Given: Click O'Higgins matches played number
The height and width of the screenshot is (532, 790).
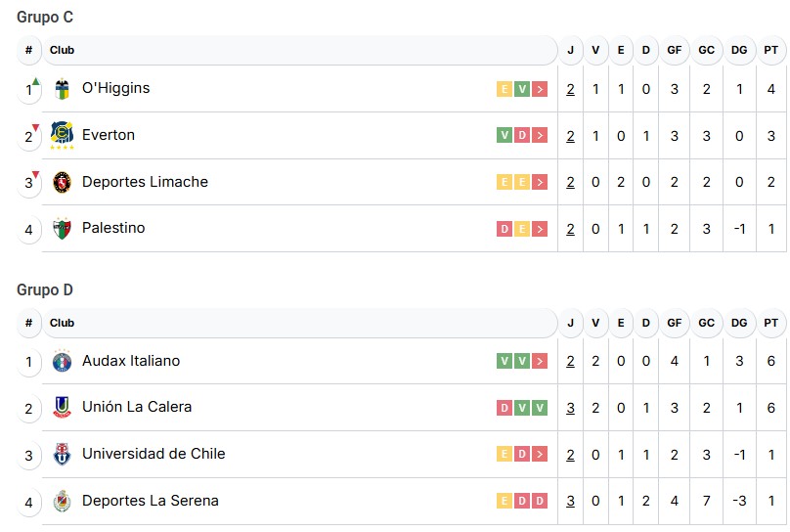Looking at the screenshot, I should pyautogui.click(x=571, y=89).
